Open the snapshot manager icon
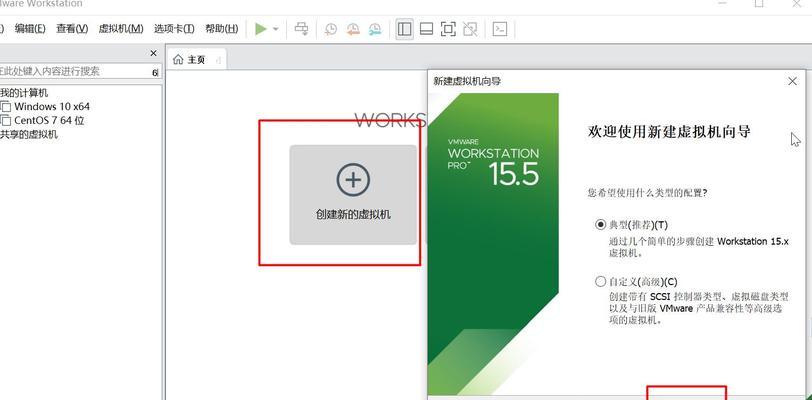 pyautogui.click(x=375, y=29)
